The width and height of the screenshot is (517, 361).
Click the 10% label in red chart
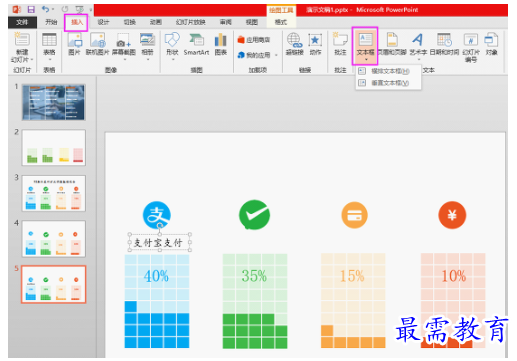[x=453, y=276]
